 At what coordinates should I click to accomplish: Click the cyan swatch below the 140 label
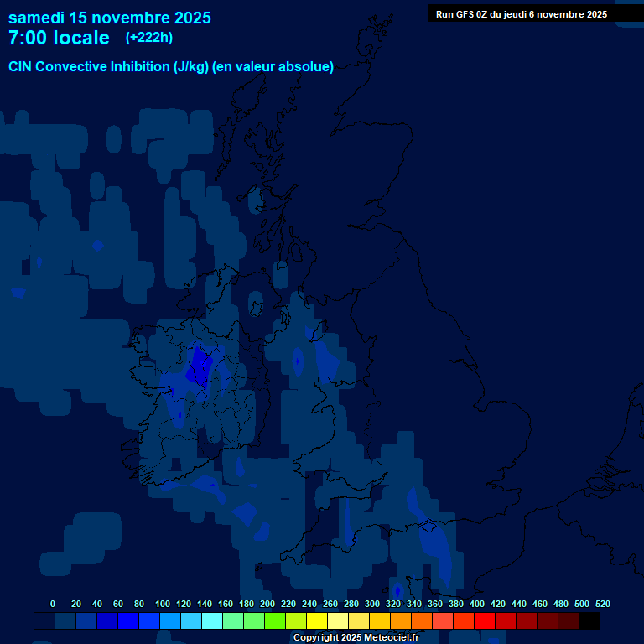coord(211,621)
